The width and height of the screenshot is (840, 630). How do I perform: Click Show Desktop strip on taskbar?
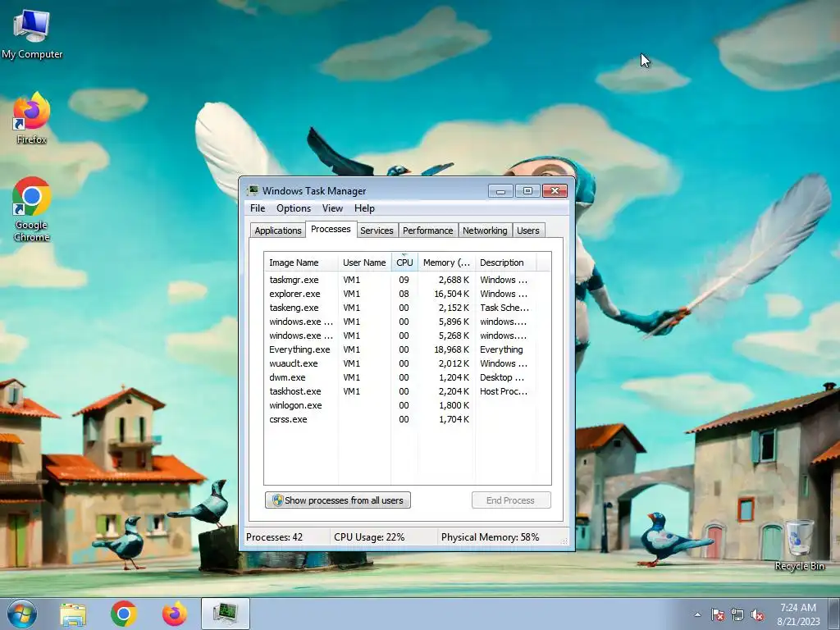[834, 614]
